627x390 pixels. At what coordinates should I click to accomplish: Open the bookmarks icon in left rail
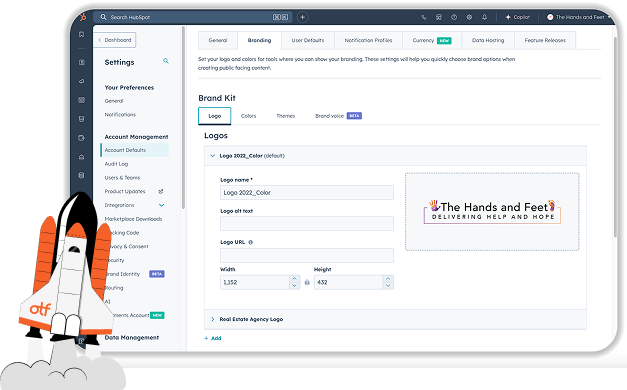(82, 34)
